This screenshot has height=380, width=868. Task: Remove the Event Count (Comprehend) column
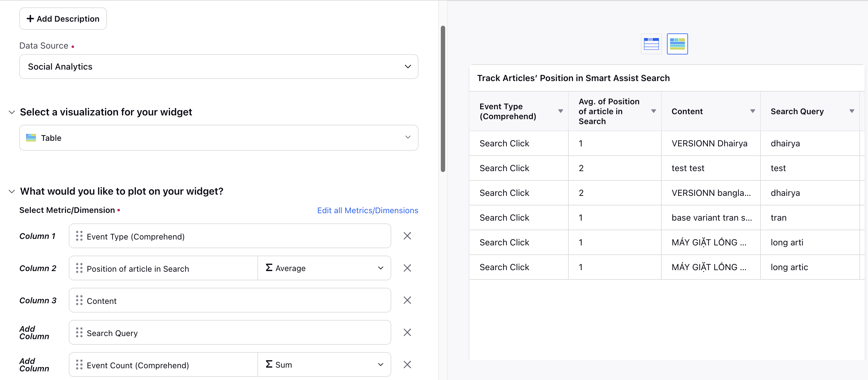tap(407, 365)
